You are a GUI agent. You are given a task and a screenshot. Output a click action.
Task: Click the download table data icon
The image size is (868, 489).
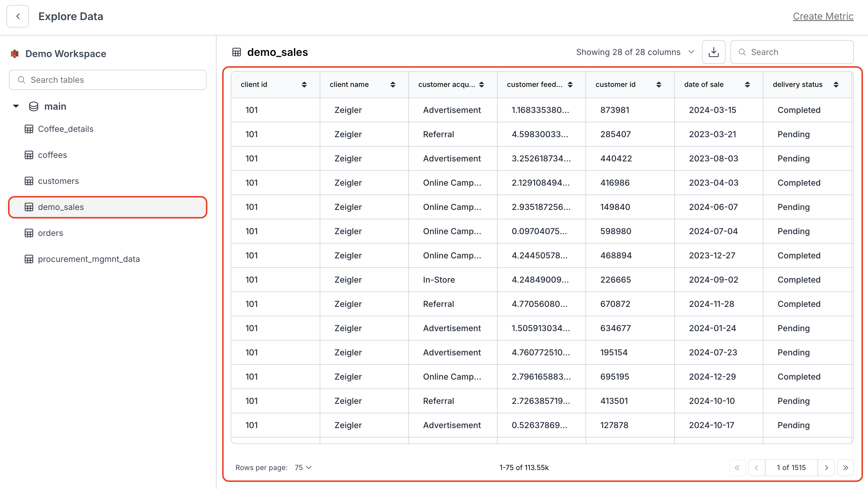(x=713, y=52)
